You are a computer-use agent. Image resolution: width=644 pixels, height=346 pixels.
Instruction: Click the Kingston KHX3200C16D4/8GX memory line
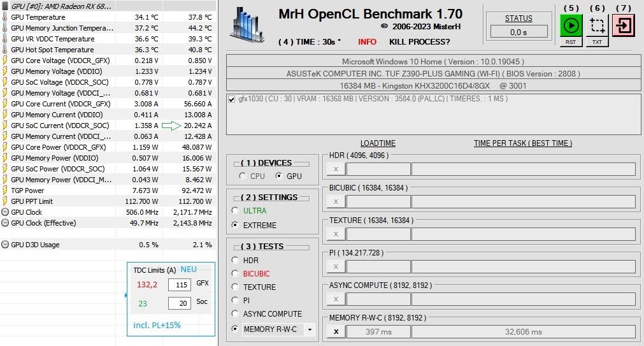click(x=433, y=86)
